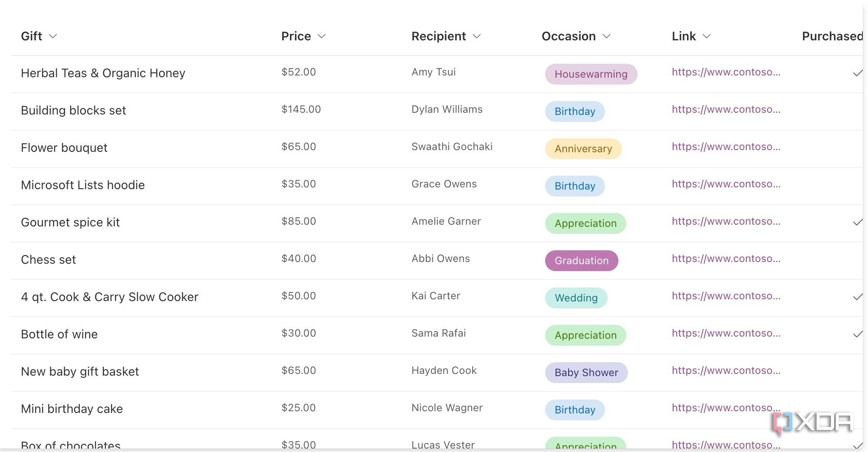This screenshot has height=452, width=868.
Task: Select recipient Swaathi Gochaki
Action: [452, 147]
